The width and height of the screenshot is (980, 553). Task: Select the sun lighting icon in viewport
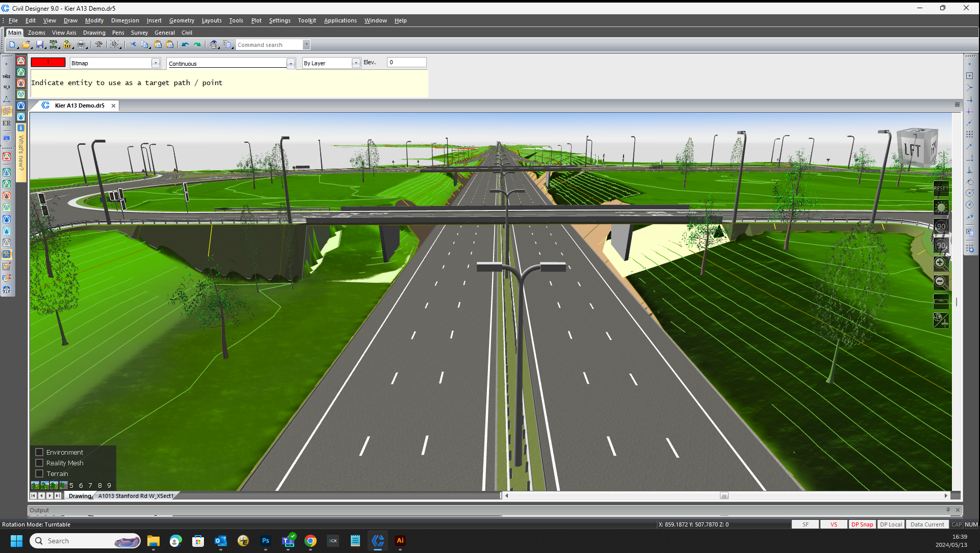tap(940, 206)
